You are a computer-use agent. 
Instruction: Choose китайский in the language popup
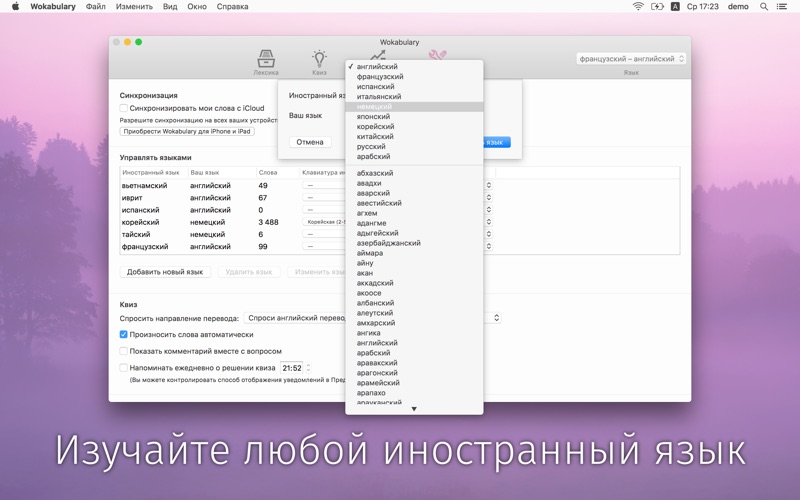click(x=414, y=136)
